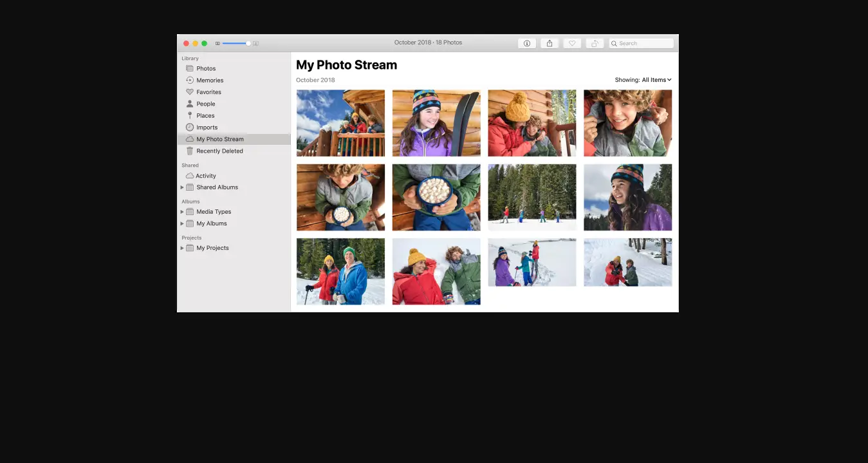Click the Recently Deleted trash icon
Viewport: 868px width, 463px height.
point(190,151)
